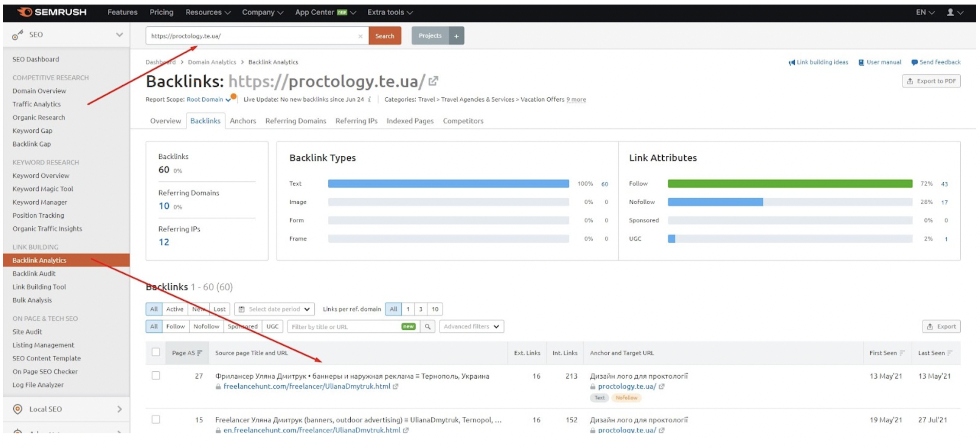Click the blue Nofollow attribute bar

[715, 202]
